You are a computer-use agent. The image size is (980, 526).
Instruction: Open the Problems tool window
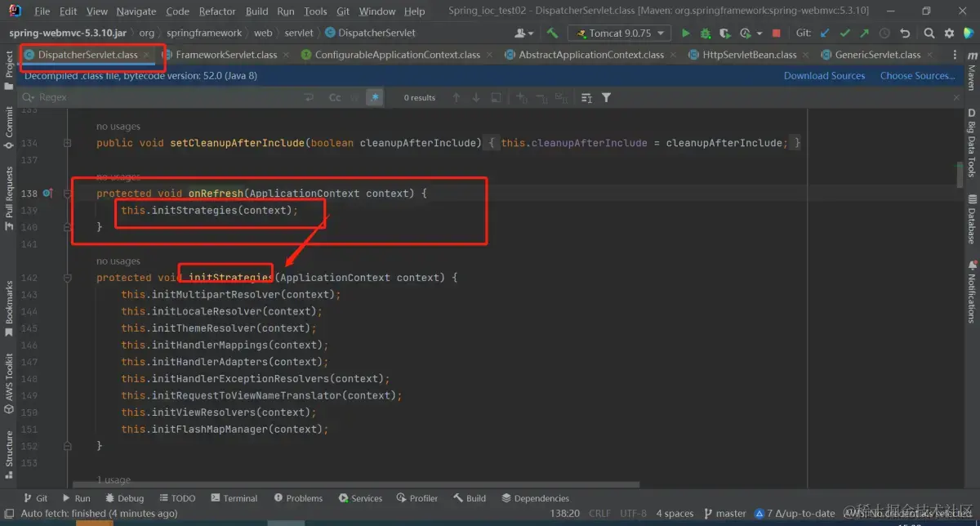[298, 498]
